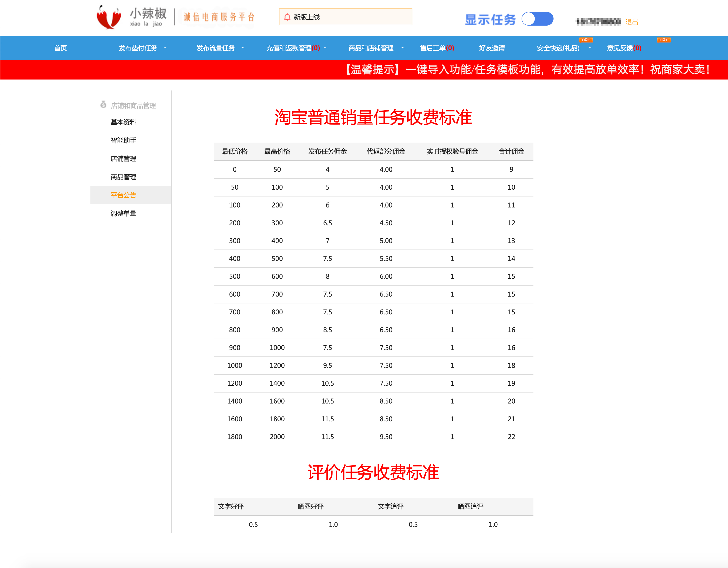The width and height of the screenshot is (728, 568).
Task: Open 调整单量 in sidebar
Action: [123, 213]
